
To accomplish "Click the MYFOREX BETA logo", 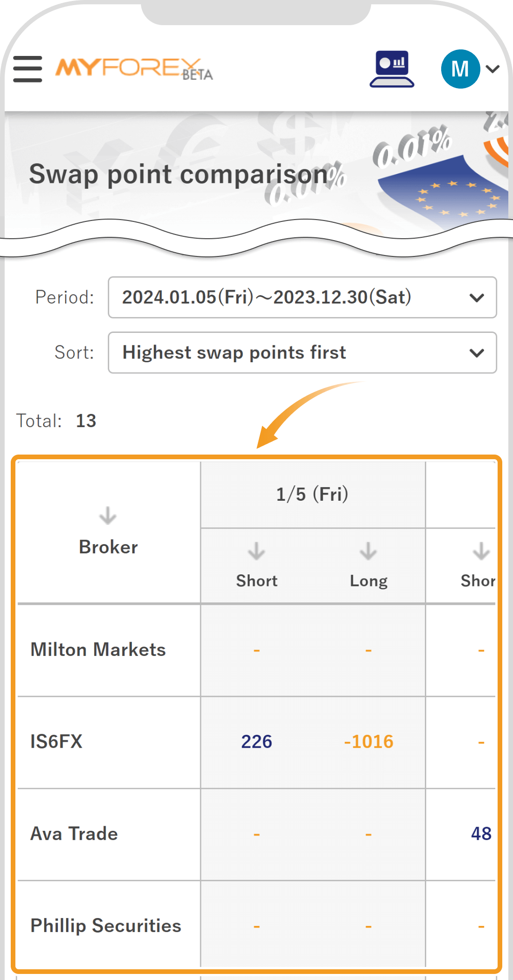I will (x=134, y=69).
